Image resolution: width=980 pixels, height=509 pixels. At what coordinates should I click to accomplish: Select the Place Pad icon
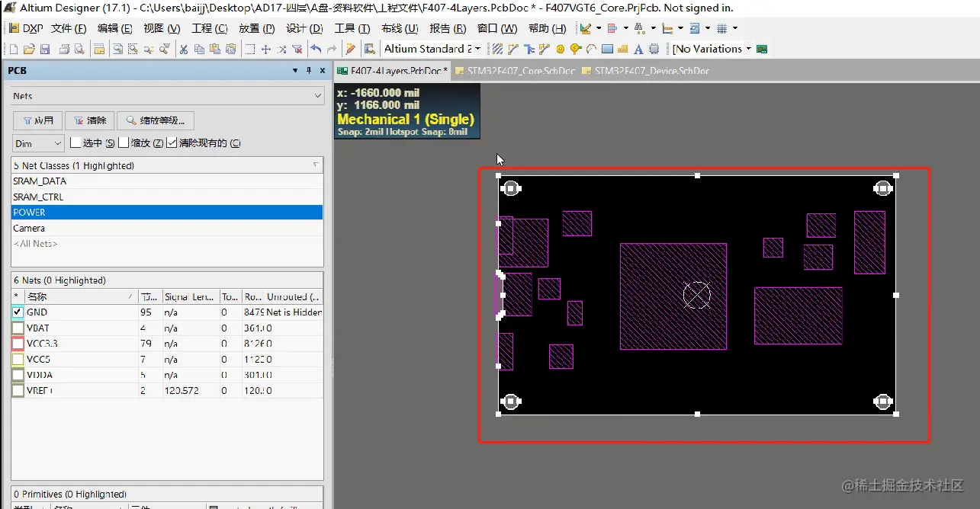tap(560, 49)
